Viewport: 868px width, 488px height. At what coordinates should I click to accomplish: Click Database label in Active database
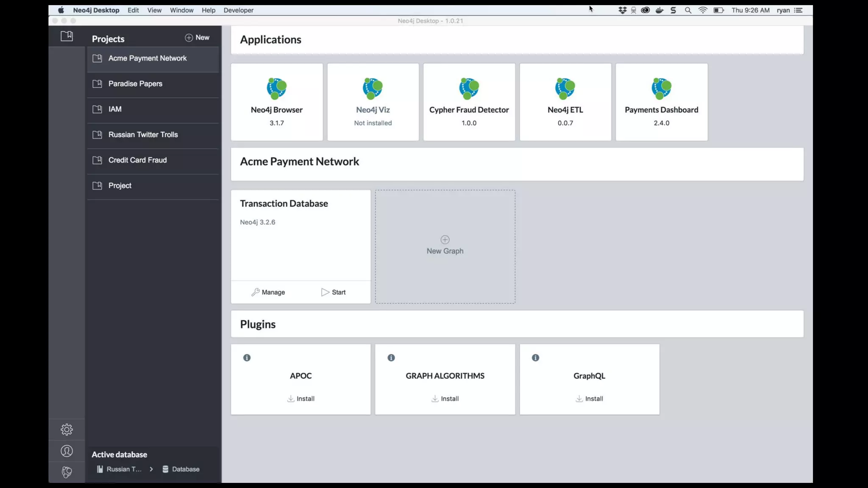click(186, 469)
